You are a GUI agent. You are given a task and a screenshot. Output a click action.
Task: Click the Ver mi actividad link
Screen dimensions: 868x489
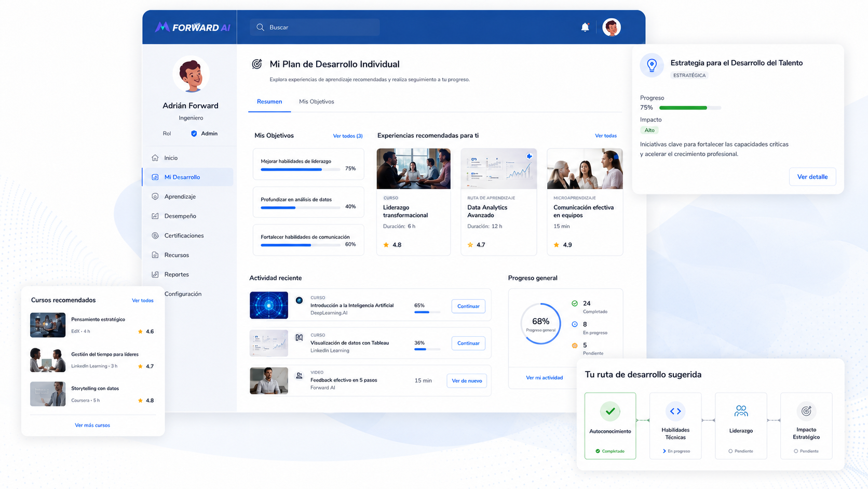click(544, 378)
